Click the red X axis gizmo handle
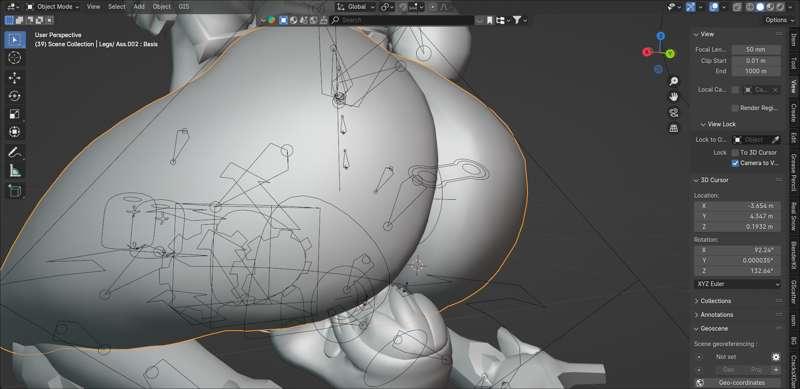 point(647,52)
